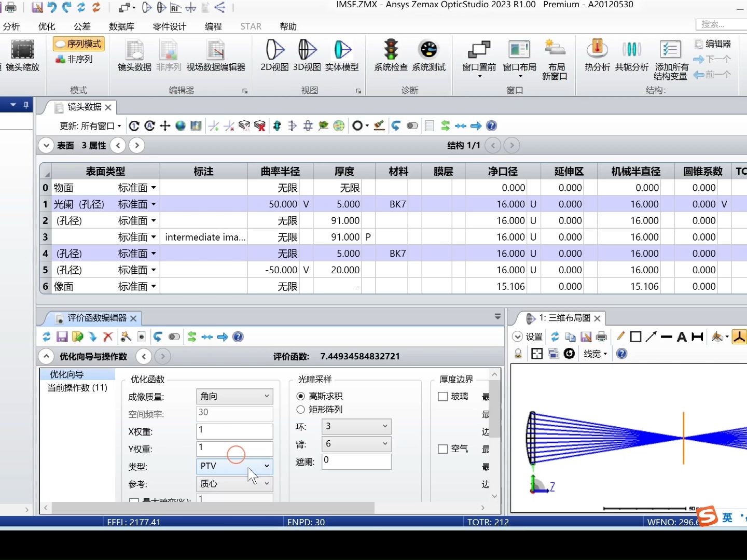This screenshot has height=560, width=747.
Task: Enable the air thickness boundary checkbox
Action: (x=443, y=449)
